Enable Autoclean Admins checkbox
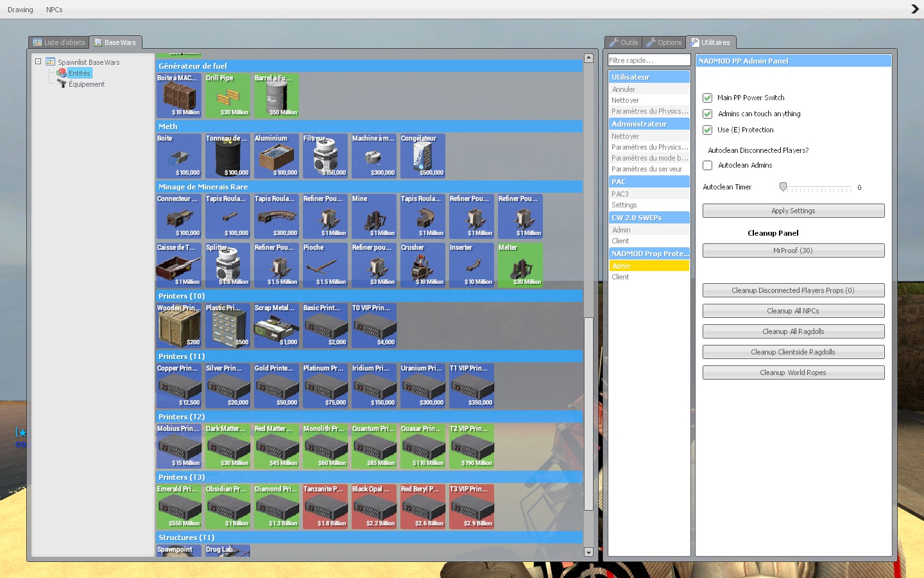 [x=707, y=165]
